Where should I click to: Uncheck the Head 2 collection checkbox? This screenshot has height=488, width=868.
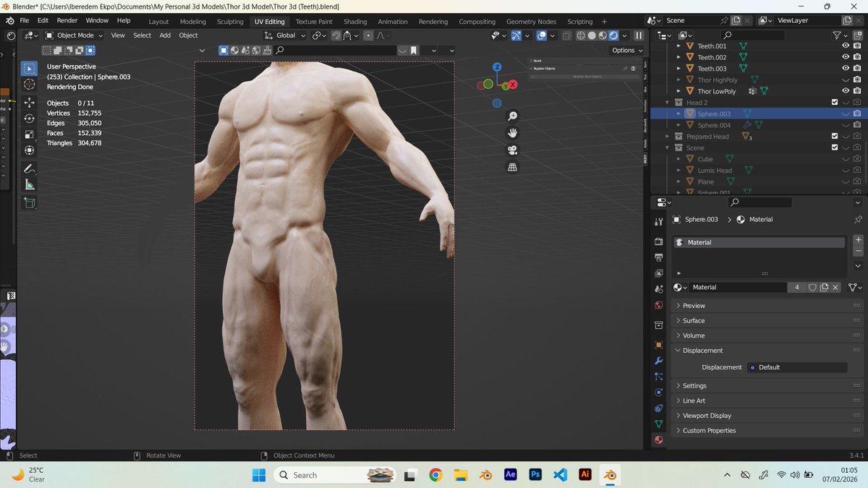[x=834, y=103]
